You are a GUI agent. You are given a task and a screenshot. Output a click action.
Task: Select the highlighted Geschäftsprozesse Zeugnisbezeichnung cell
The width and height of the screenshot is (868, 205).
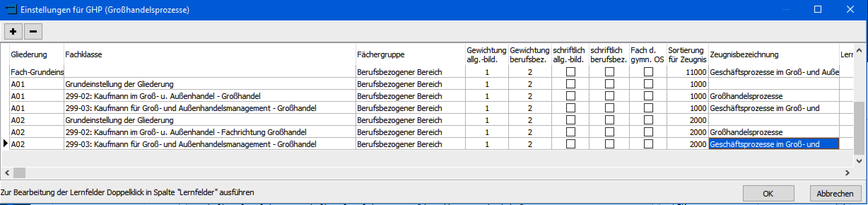pyautogui.click(x=773, y=144)
